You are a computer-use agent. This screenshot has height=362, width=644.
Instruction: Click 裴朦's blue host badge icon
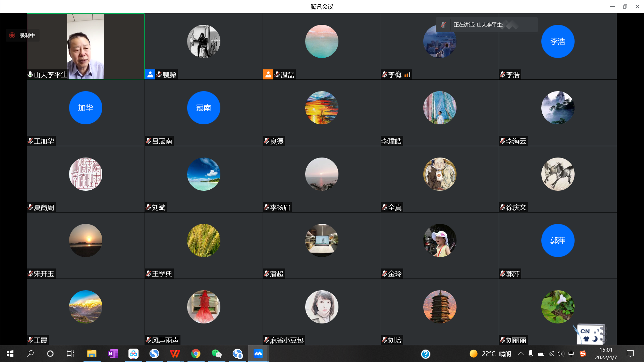tap(150, 74)
